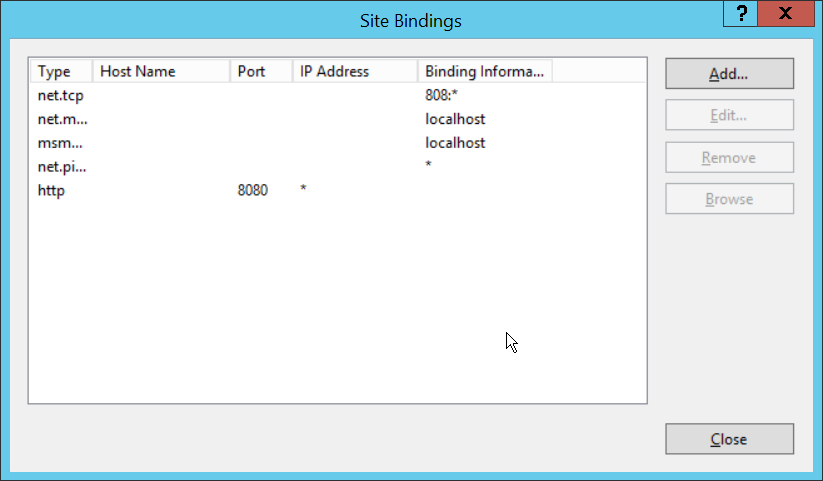823x481 pixels.
Task: Click the Edit... button
Action: pos(729,115)
